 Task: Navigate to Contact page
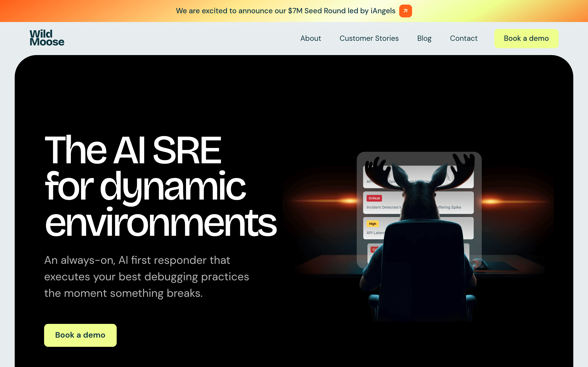[x=464, y=38]
